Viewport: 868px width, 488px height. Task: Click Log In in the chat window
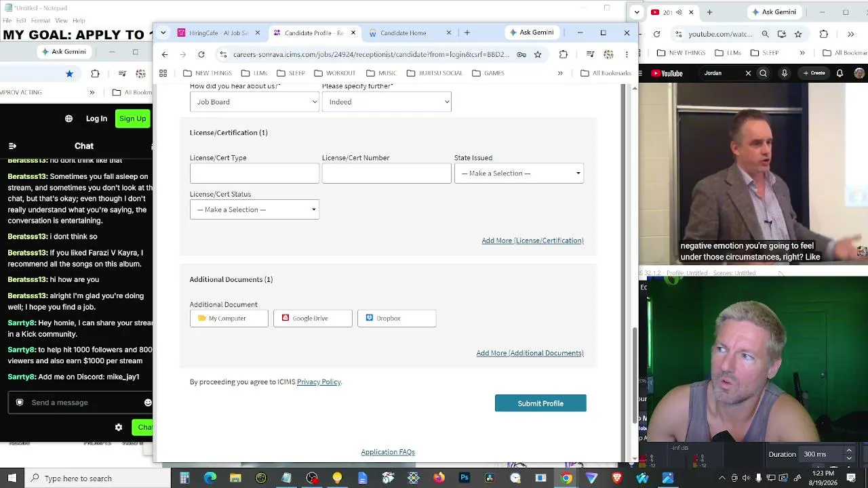point(96,119)
